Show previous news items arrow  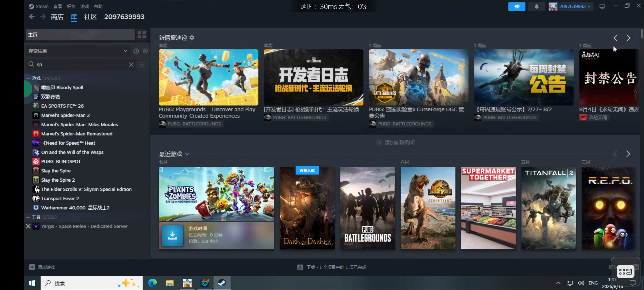(615, 38)
